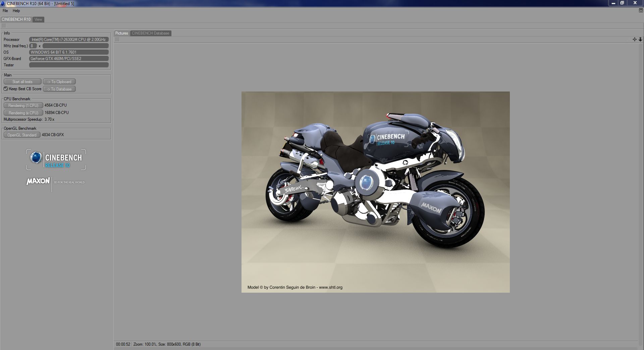644x350 pixels.
Task: Click the 16894 CB-CPU score text
Action: [x=57, y=113]
